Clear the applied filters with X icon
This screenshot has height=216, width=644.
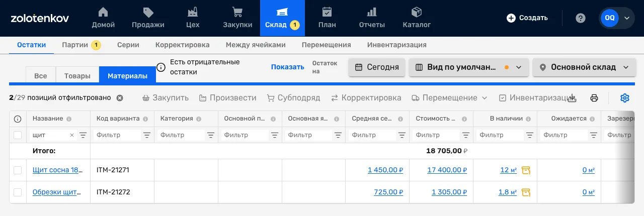click(x=120, y=98)
